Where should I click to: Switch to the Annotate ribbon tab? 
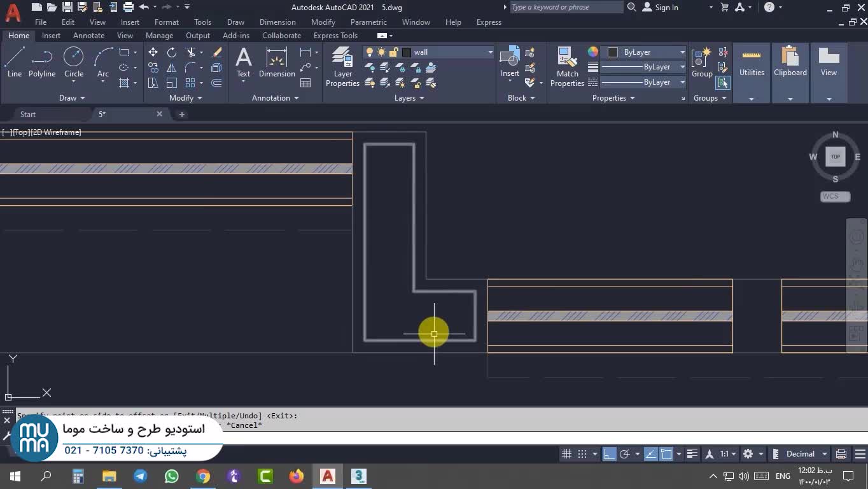coord(88,36)
